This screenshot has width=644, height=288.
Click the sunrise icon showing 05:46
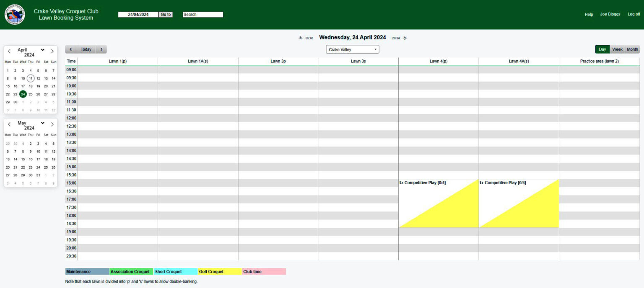tap(301, 38)
